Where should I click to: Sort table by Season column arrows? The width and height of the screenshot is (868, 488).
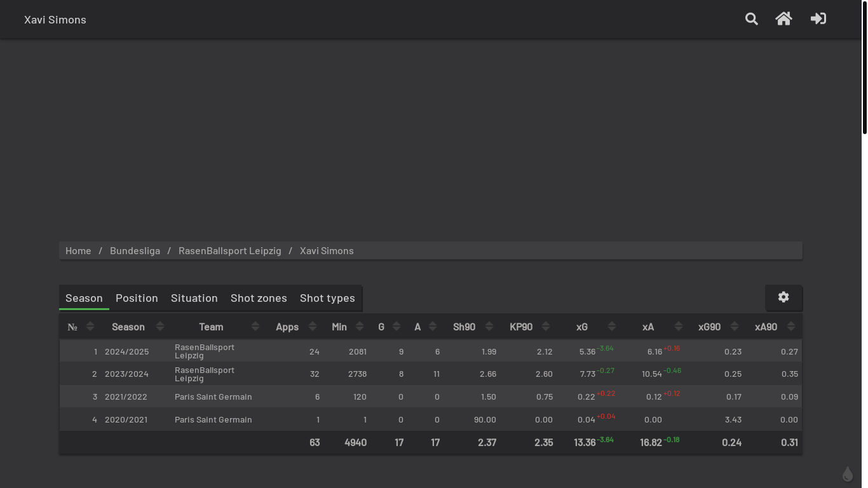point(160,327)
